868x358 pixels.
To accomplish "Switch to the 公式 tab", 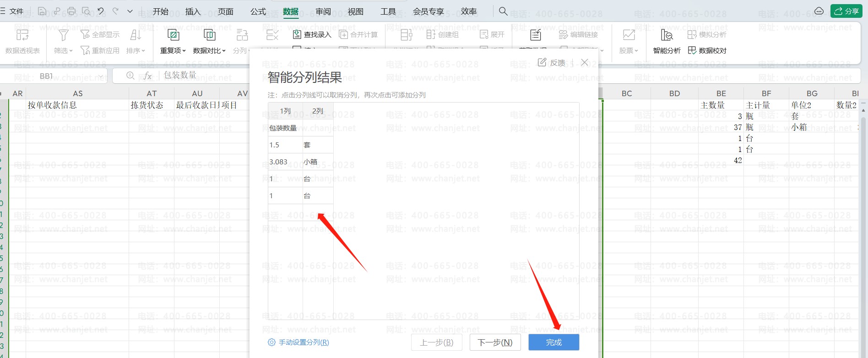I will 258,11.
